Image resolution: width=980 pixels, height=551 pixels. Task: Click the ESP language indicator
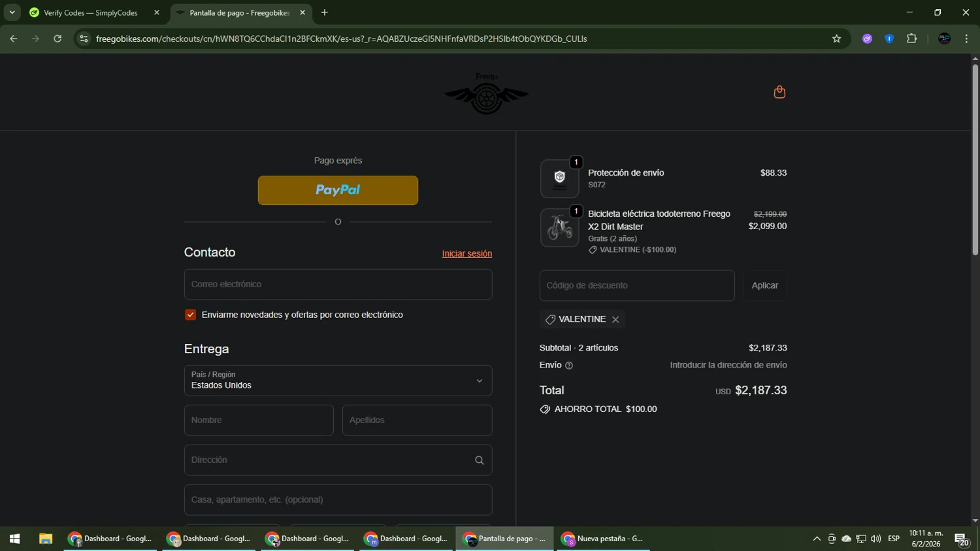click(894, 539)
